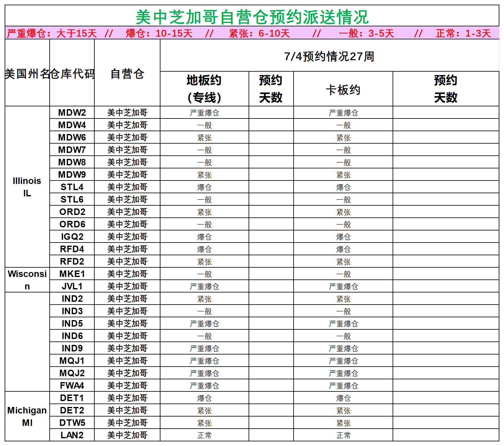Screen dimensions: 504x446
Task: Select the 严重爆仓 status cell for JVL1
Action: [205, 286]
